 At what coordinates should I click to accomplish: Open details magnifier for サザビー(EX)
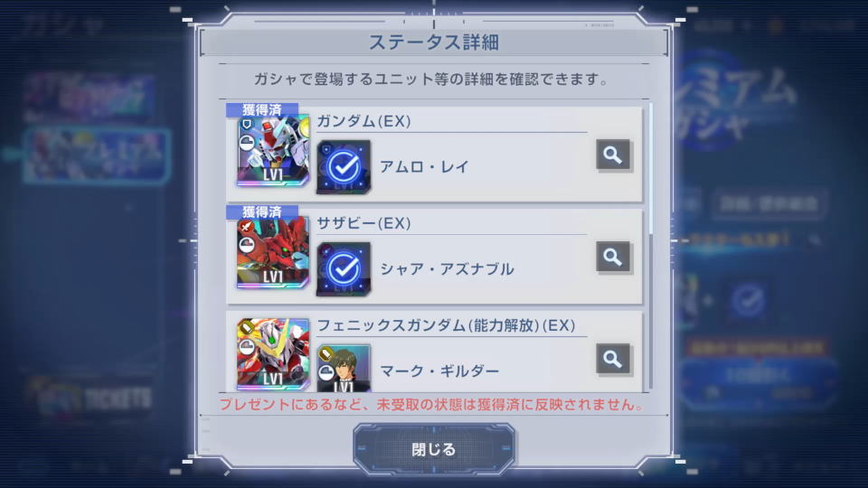613,257
